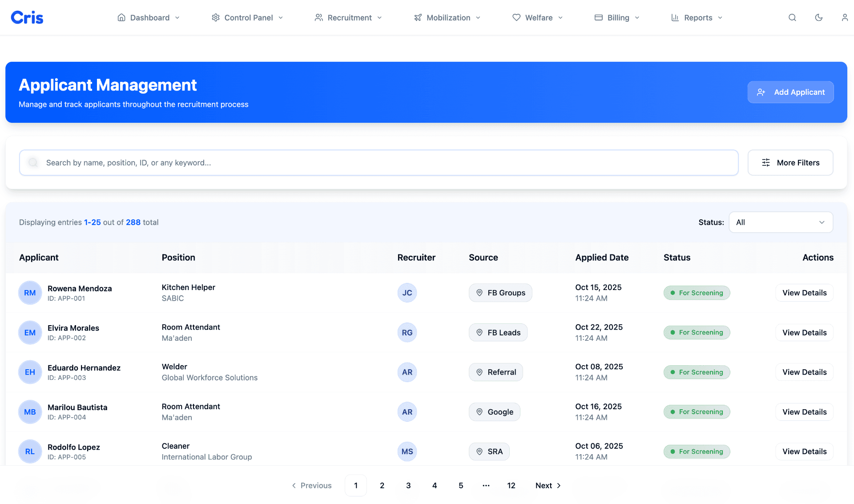The image size is (854, 504).
Task: Click the Reports chart icon
Action: [675, 17]
